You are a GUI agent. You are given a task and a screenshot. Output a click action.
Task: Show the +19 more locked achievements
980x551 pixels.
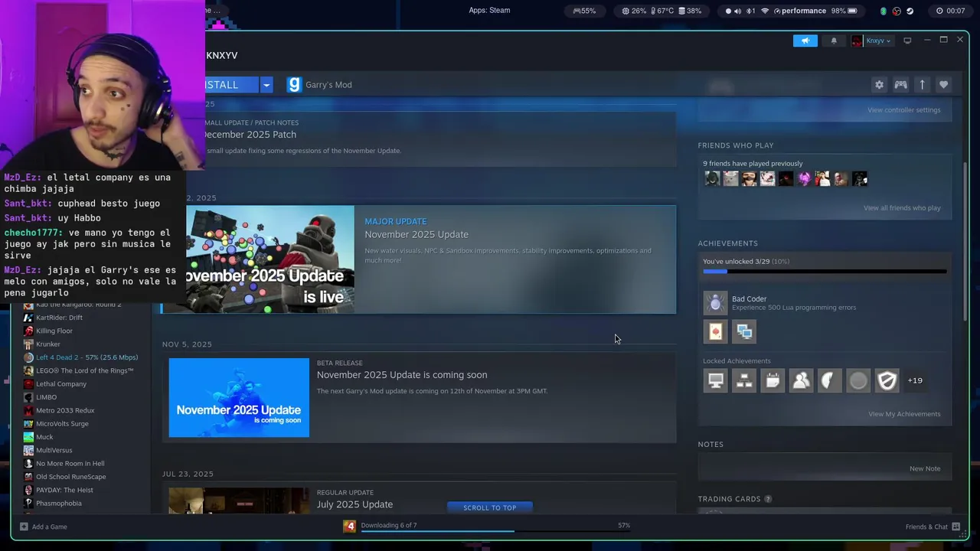point(915,380)
